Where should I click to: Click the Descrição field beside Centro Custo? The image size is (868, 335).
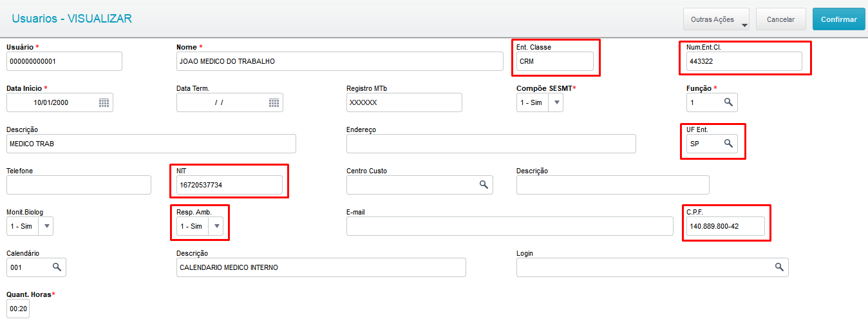pyautogui.click(x=613, y=185)
